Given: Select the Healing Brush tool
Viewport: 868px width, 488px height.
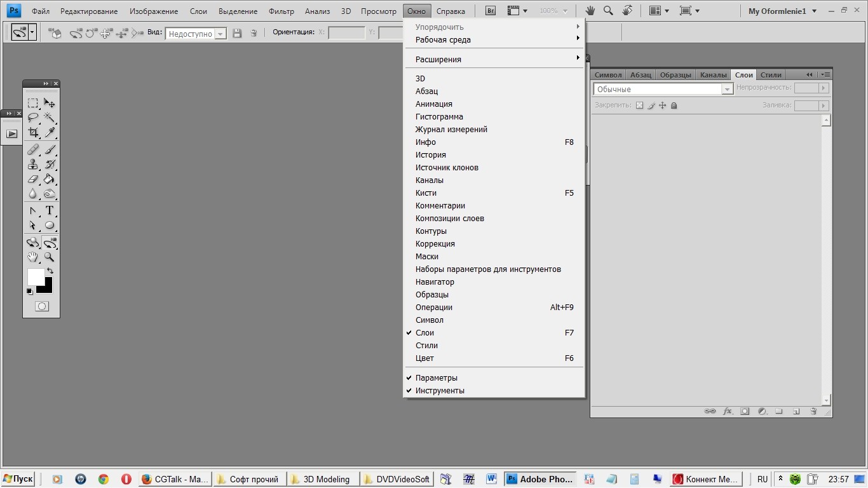Looking at the screenshot, I should [x=33, y=150].
